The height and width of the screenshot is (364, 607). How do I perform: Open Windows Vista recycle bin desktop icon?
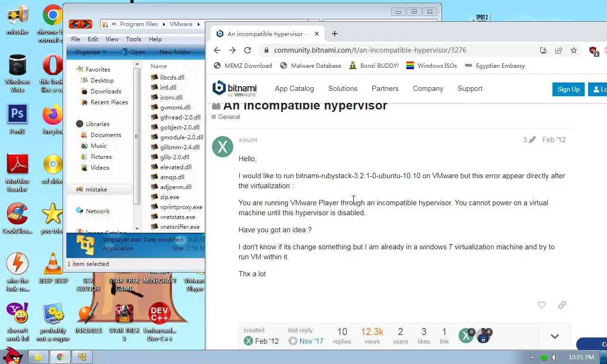(x=17, y=73)
